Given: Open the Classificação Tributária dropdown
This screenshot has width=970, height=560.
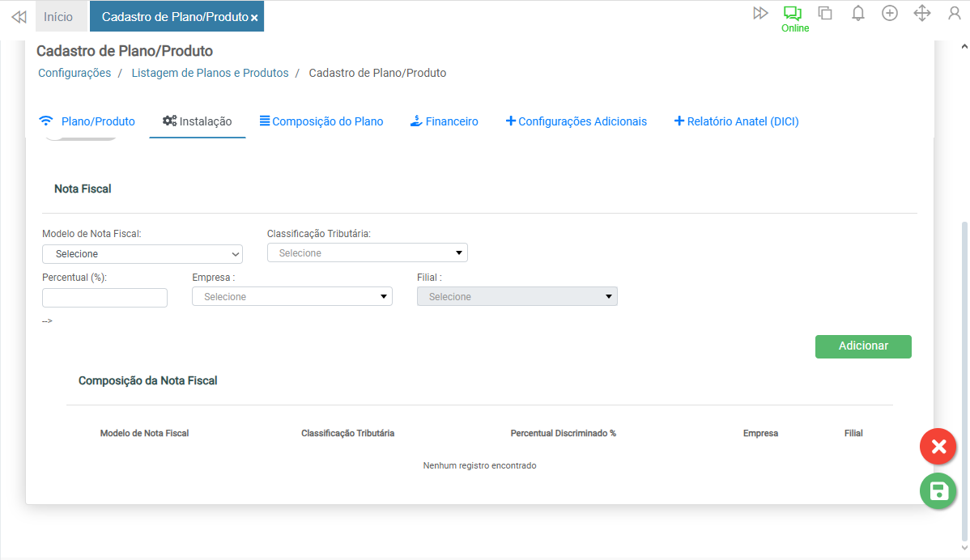Looking at the screenshot, I should pos(368,253).
